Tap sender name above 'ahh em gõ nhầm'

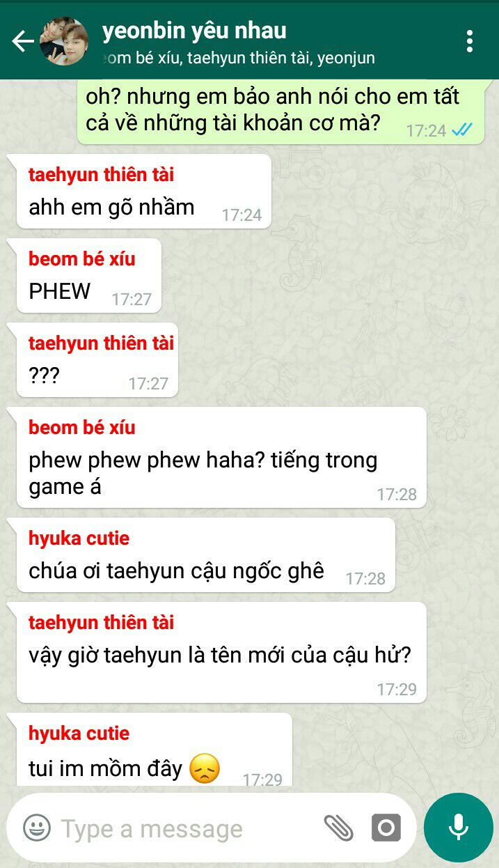(x=101, y=175)
